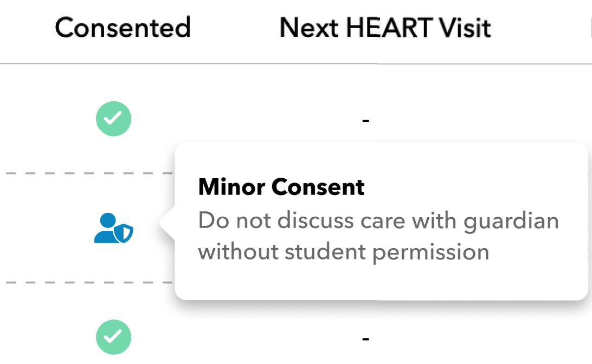This screenshot has height=364, width=592.
Task: Click the word "Next" in the column header
Action: click(x=310, y=27)
